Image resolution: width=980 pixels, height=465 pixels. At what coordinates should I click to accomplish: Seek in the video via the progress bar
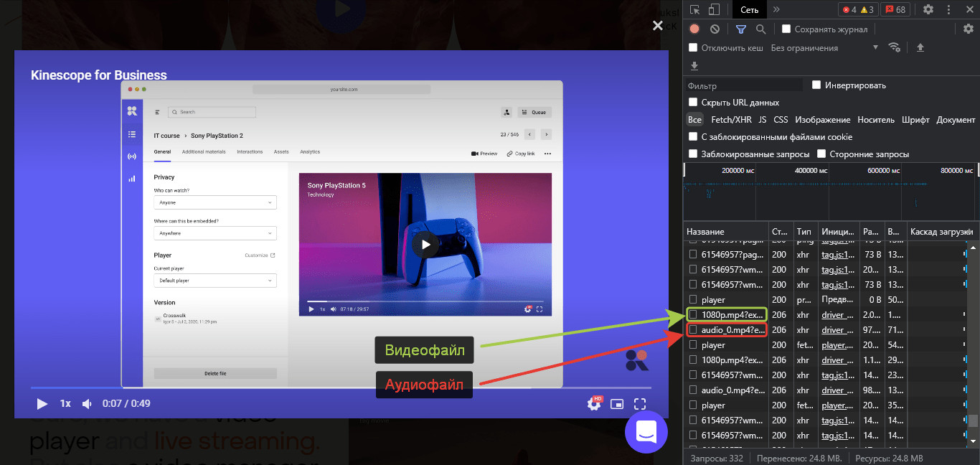click(341, 388)
